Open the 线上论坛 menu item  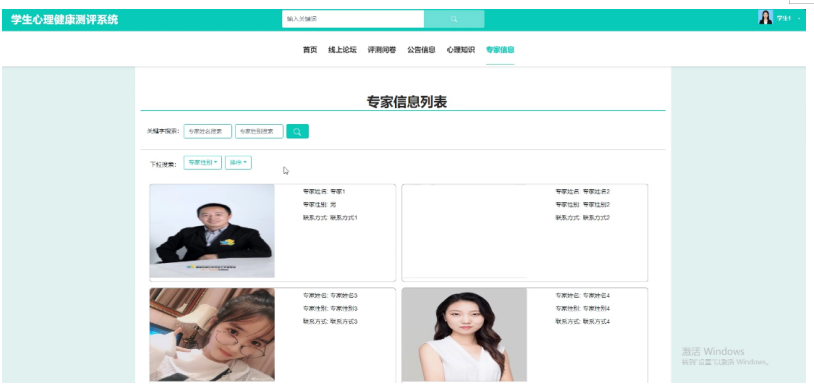click(x=342, y=50)
